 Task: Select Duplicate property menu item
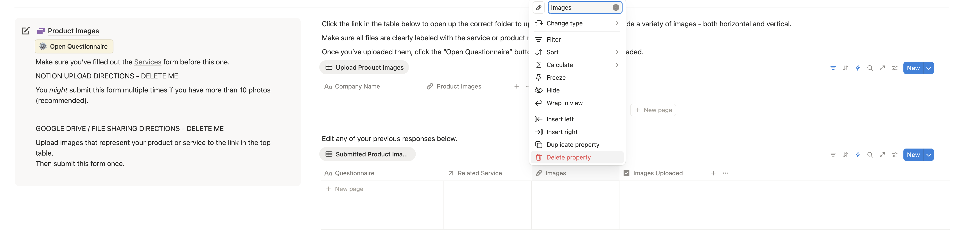(573, 145)
